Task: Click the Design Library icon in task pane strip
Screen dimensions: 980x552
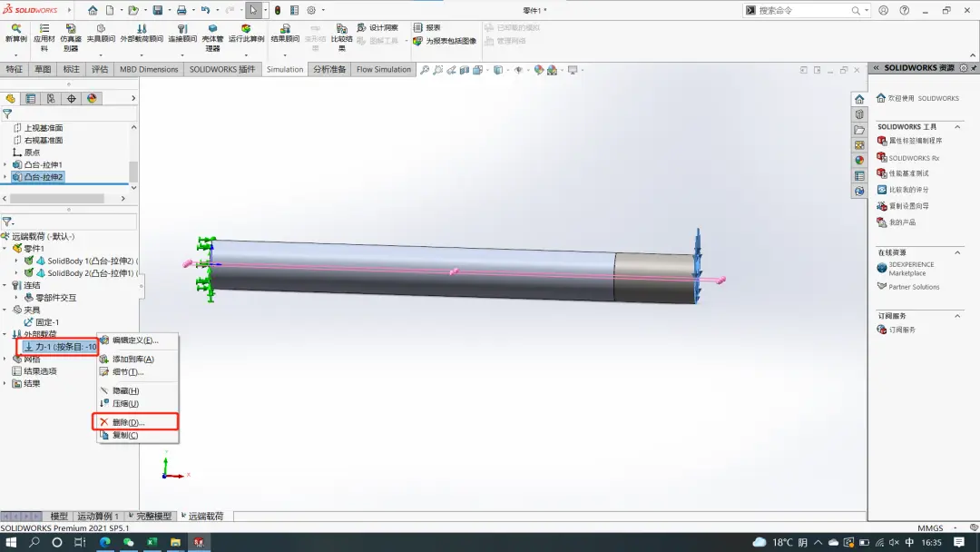Action: click(x=859, y=114)
